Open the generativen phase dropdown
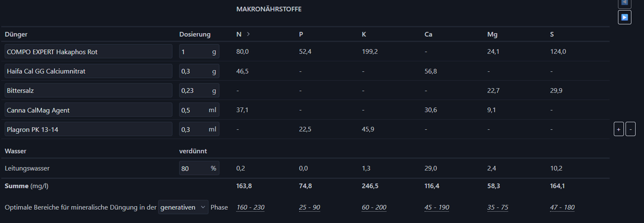The width and height of the screenshot is (644, 223). 183,207
